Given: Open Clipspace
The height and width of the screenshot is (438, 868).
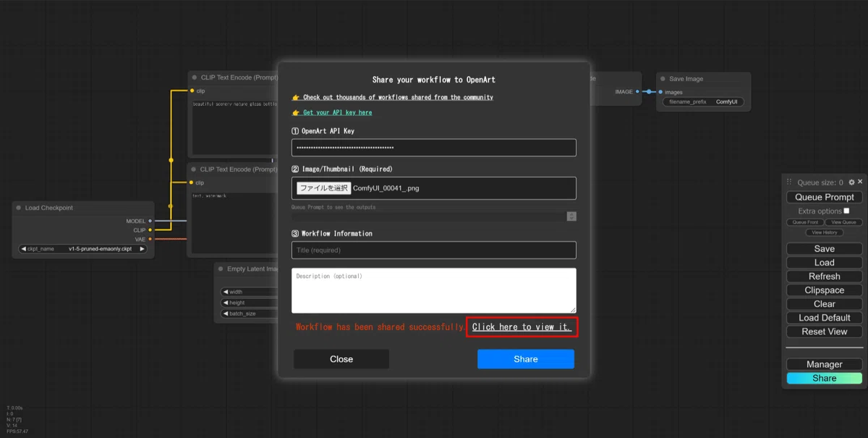Looking at the screenshot, I should pyautogui.click(x=825, y=290).
